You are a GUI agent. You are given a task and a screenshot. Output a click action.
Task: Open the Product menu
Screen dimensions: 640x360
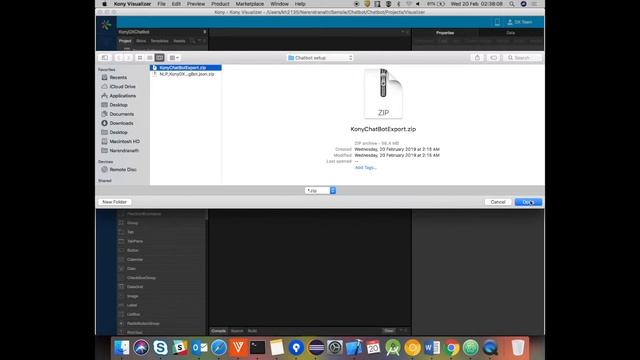(220, 4)
